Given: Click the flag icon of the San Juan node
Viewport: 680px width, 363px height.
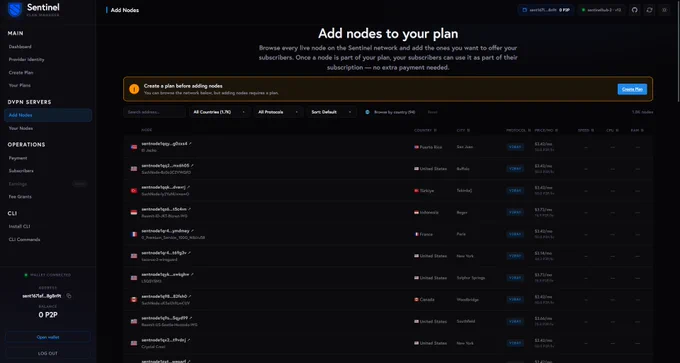Looking at the screenshot, I should coord(134,147).
